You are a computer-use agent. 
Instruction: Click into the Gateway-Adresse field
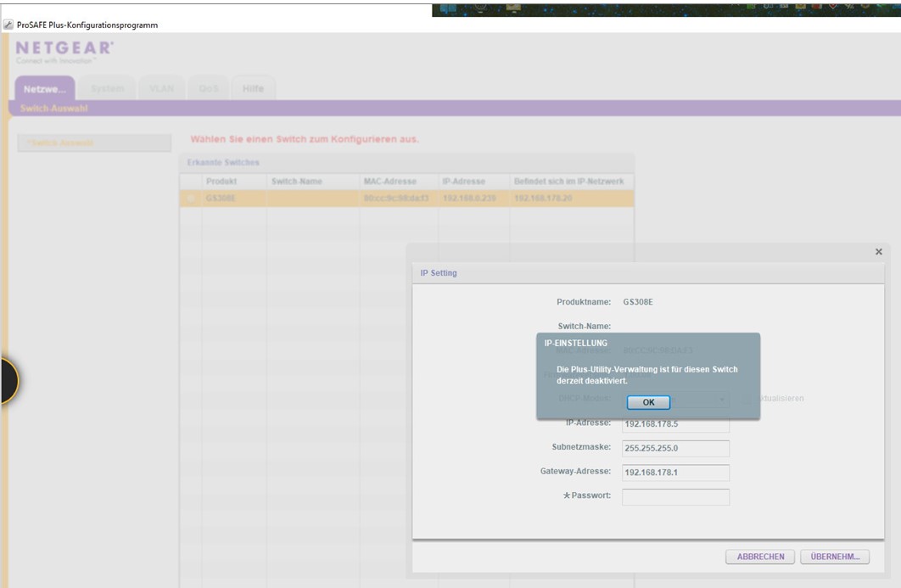click(x=675, y=473)
